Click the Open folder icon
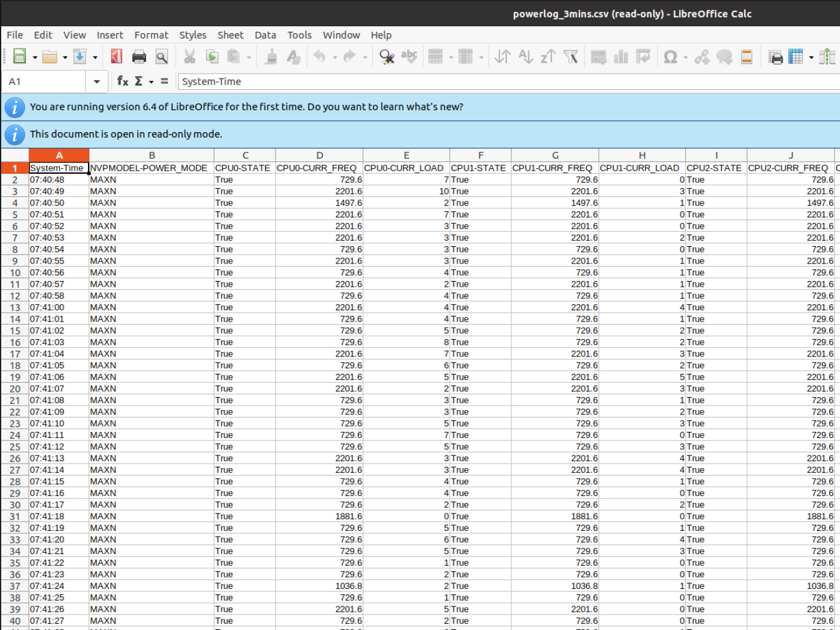Viewport: 840px width, 630px height. tap(49, 57)
